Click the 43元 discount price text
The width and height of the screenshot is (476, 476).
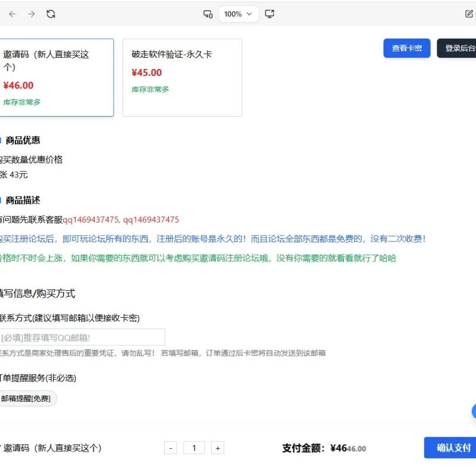pos(19,174)
